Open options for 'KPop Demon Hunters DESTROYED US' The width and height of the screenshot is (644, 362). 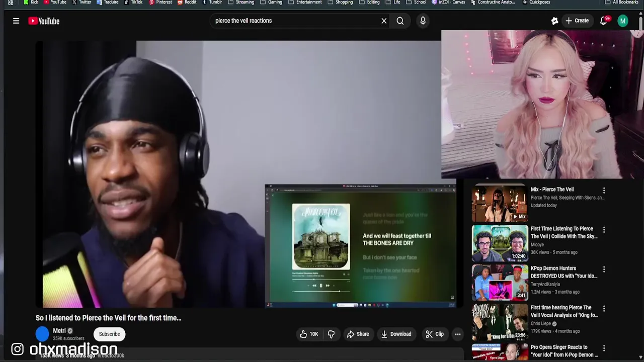tap(604, 269)
